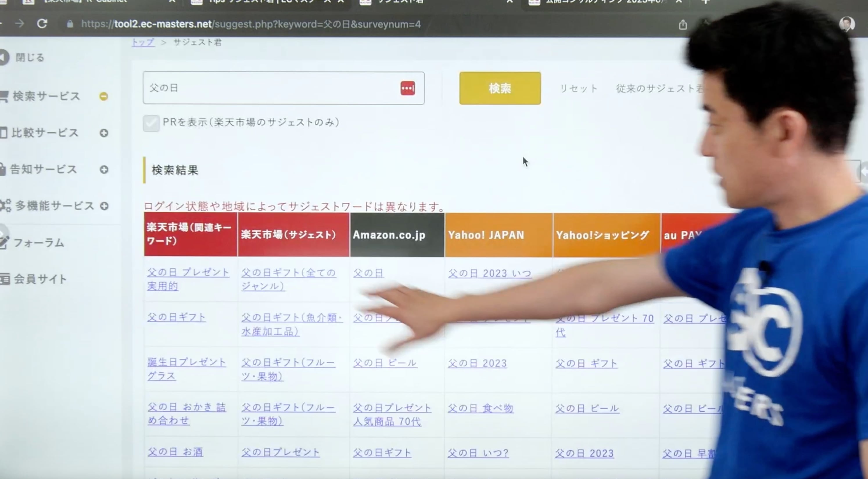Screen dimensions: 868x479
Task: Open 父の日 2023 in the Yahoo!ショッピング column
Action: (584, 453)
